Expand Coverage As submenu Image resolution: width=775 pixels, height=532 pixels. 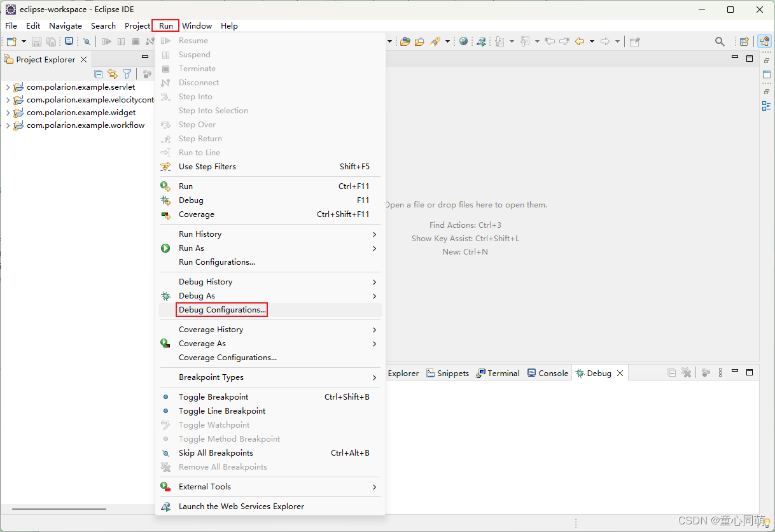(270, 344)
